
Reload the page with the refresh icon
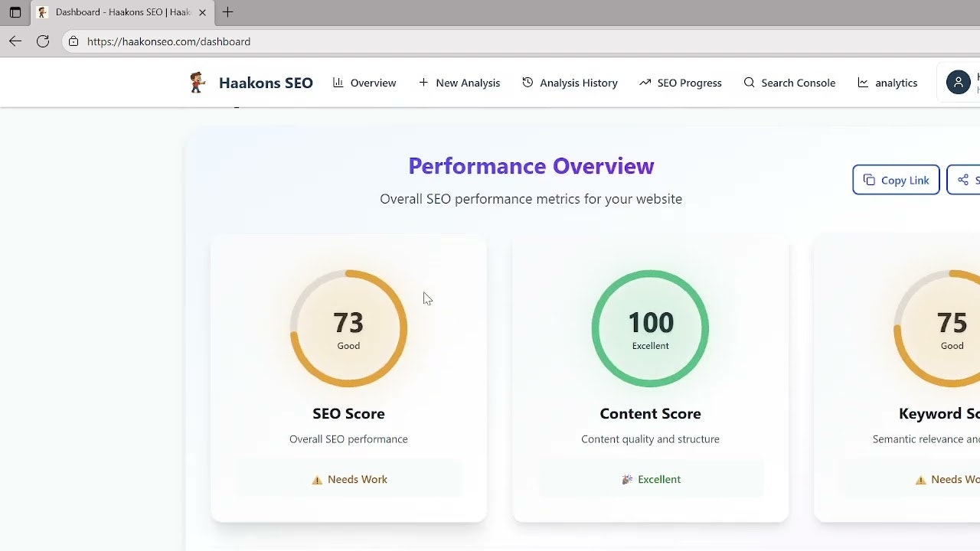pos(43,41)
